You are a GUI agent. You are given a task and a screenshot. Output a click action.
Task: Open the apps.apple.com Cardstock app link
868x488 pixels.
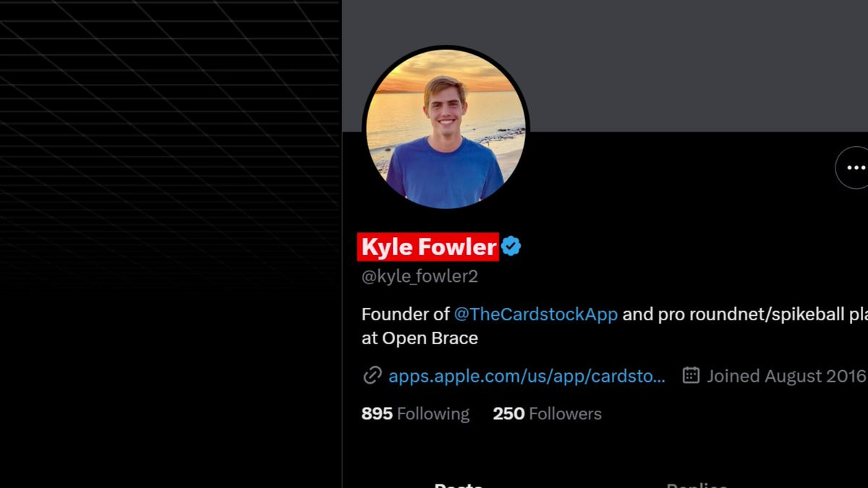point(527,376)
